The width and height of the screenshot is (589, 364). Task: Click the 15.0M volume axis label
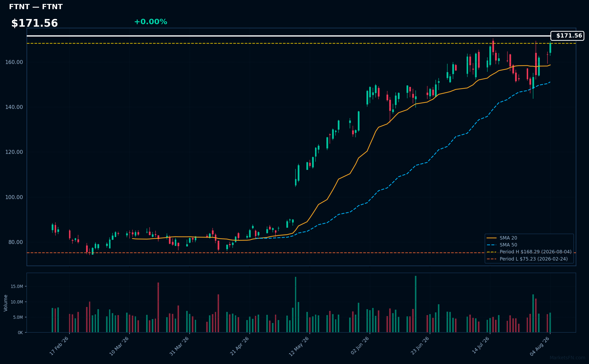tap(17, 286)
